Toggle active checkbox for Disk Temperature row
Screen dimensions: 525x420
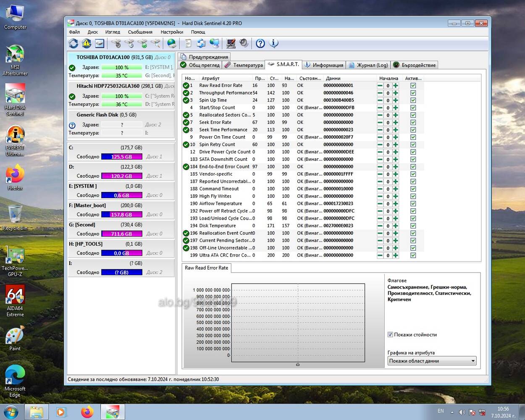(x=413, y=226)
